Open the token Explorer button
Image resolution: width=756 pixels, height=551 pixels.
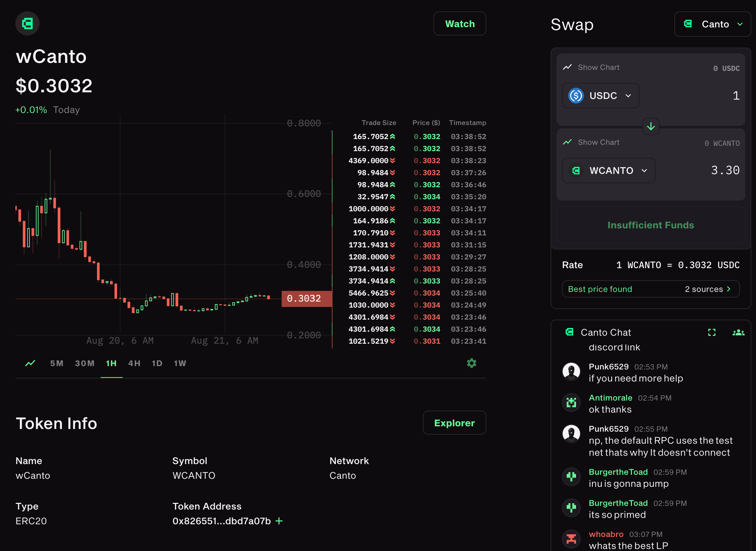pyautogui.click(x=454, y=423)
